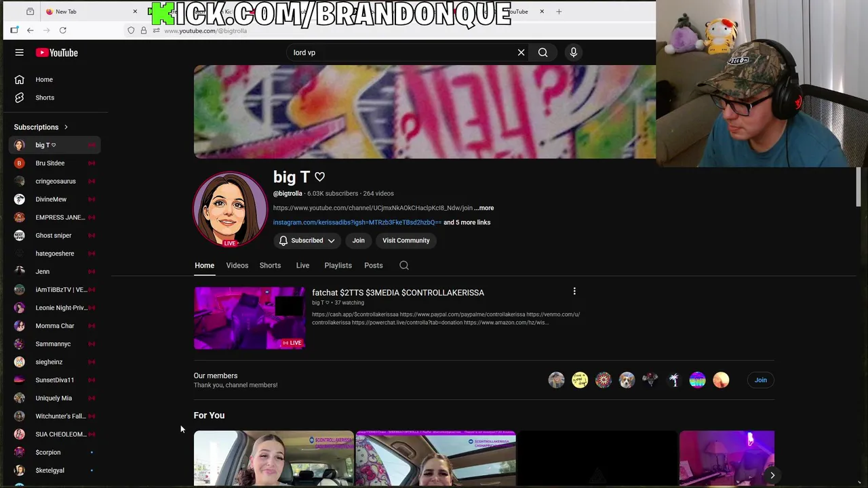The image size is (868, 488).
Task: Open siegheinz subscription in the sidebar
Action: point(54,362)
